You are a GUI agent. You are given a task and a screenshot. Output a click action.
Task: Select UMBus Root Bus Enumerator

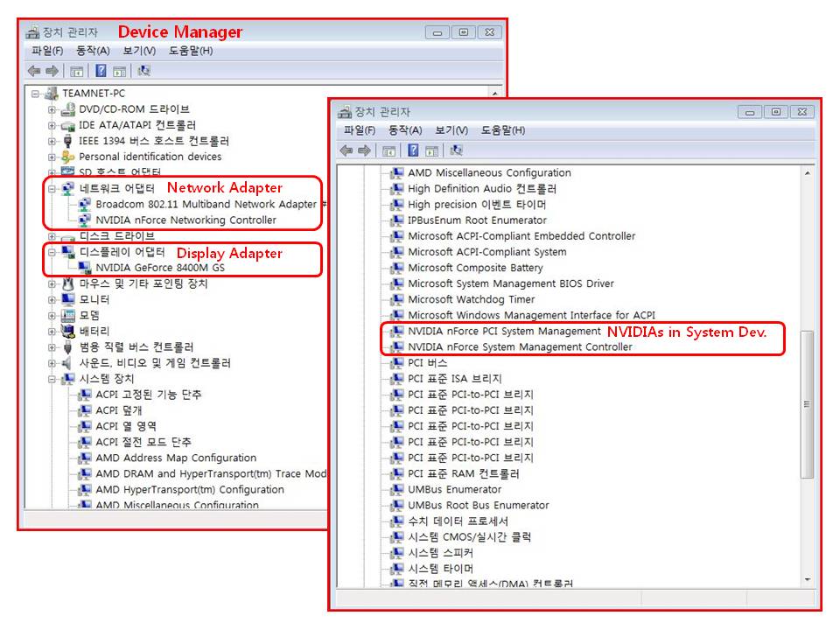pyautogui.click(x=479, y=505)
